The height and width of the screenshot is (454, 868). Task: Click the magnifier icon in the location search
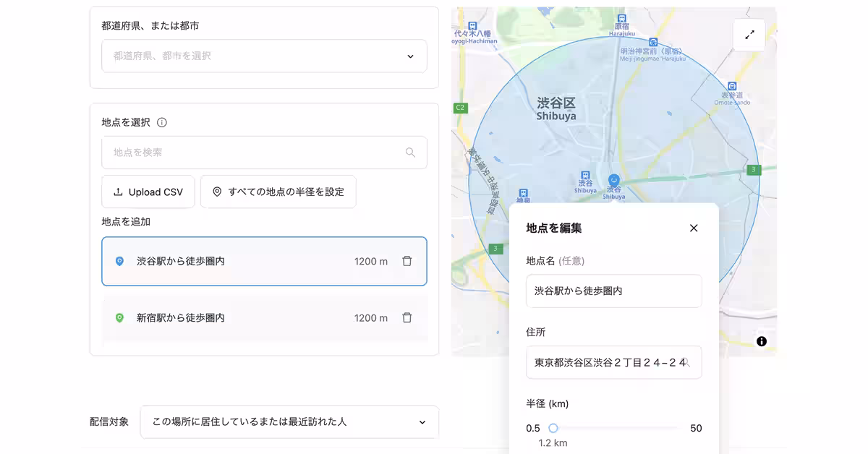pyautogui.click(x=410, y=153)
